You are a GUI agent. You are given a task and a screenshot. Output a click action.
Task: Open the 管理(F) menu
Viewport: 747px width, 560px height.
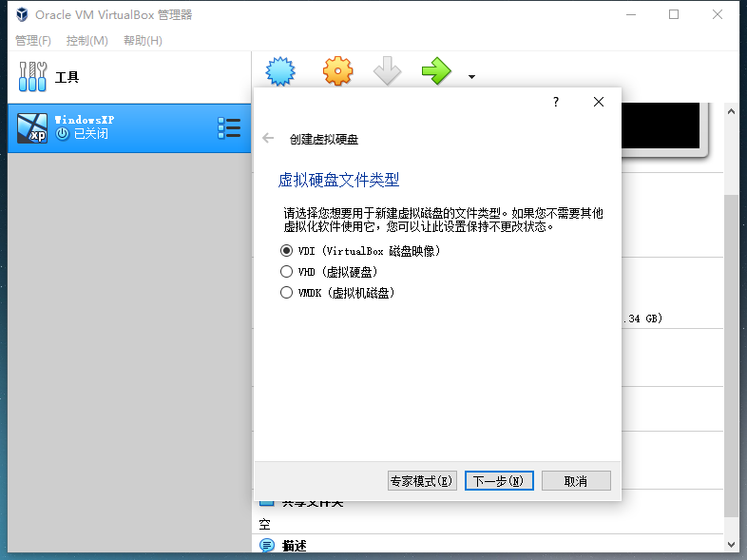point(33,41)
